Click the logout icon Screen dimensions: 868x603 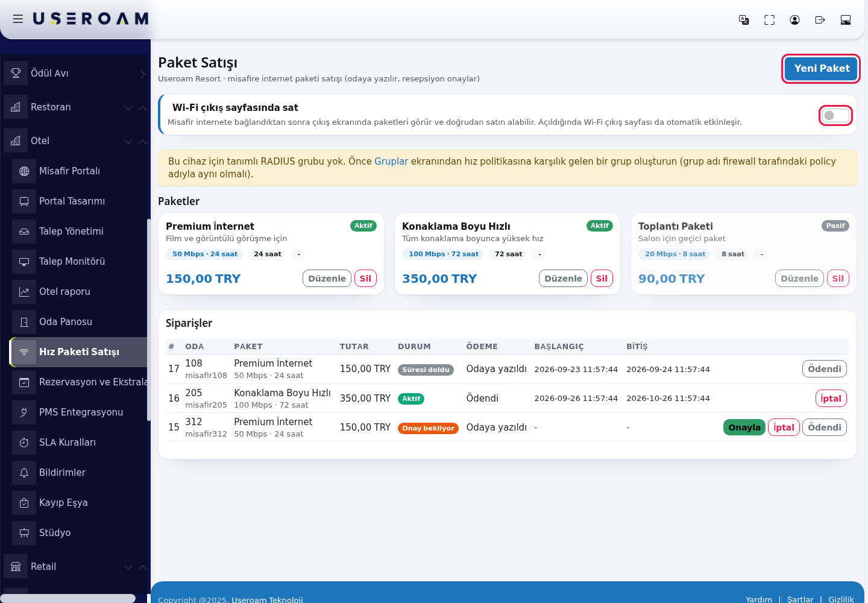coord(820,20)
